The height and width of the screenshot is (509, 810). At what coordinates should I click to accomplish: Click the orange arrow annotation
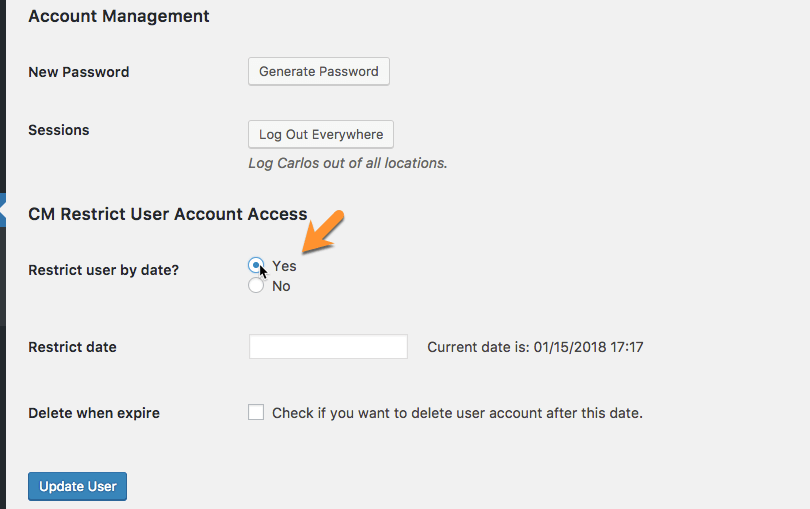coord(323,232)
